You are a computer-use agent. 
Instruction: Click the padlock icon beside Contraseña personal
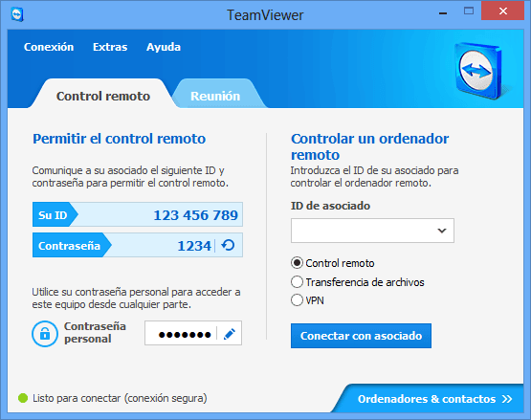45,334
